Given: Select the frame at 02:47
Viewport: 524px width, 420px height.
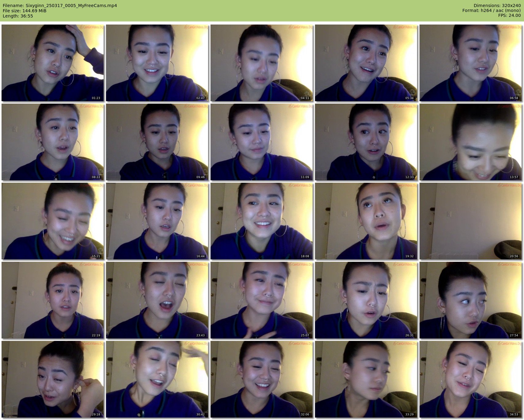Looking at the screenshot, I should pos(157,63).
